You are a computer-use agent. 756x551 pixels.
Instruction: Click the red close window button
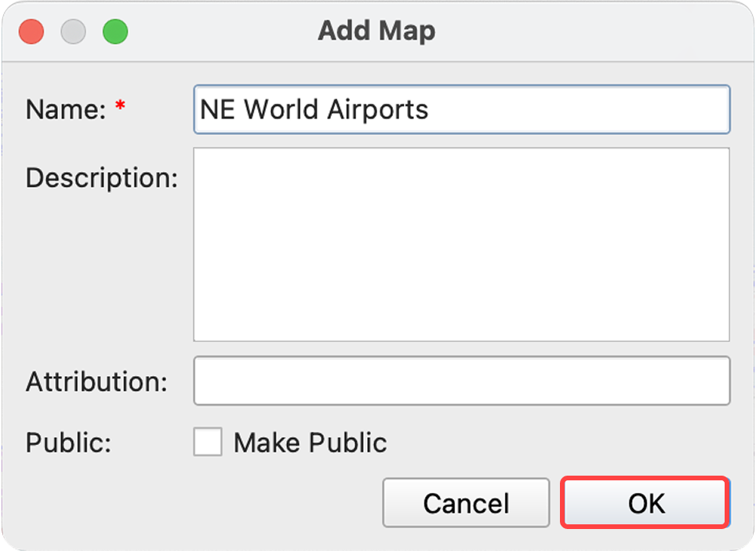tap(31, 32)
